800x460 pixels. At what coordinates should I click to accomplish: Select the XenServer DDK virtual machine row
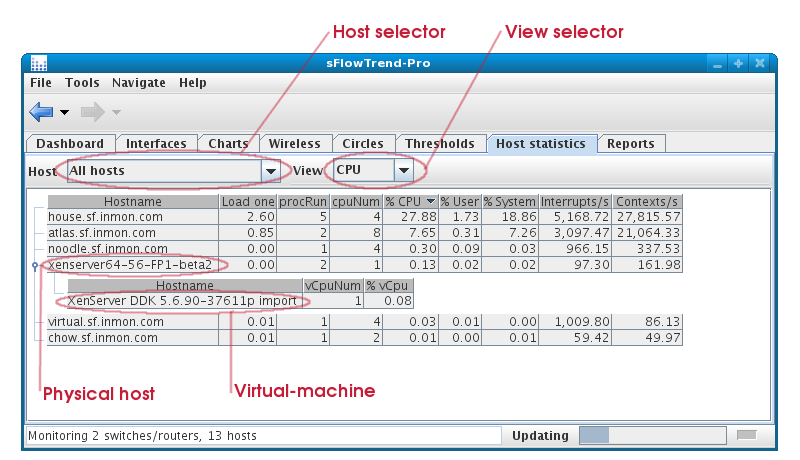182,300
